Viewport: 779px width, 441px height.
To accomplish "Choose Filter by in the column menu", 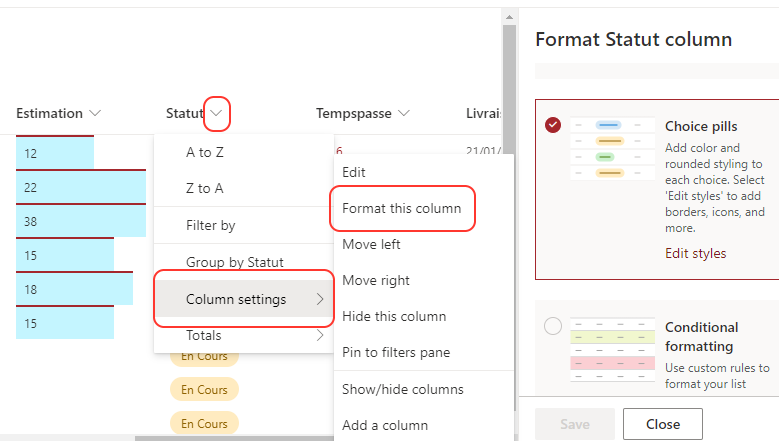I will 211,225.
